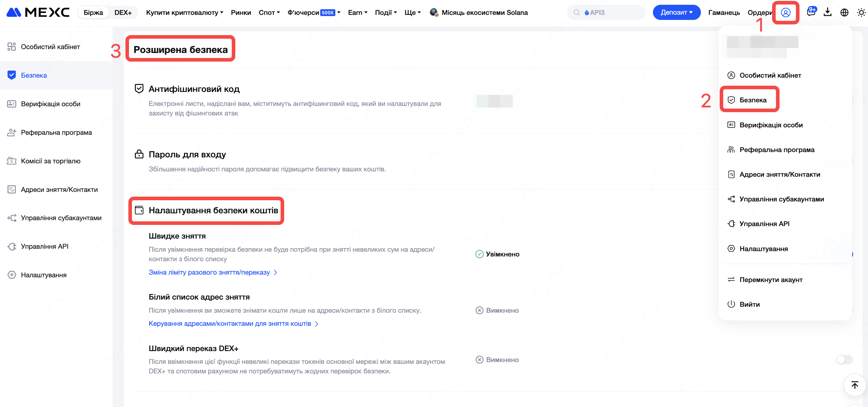Viewport: 868px width, 407px height.
Task: Click the API plug icon in sidebar
Action: coord(12,246)
